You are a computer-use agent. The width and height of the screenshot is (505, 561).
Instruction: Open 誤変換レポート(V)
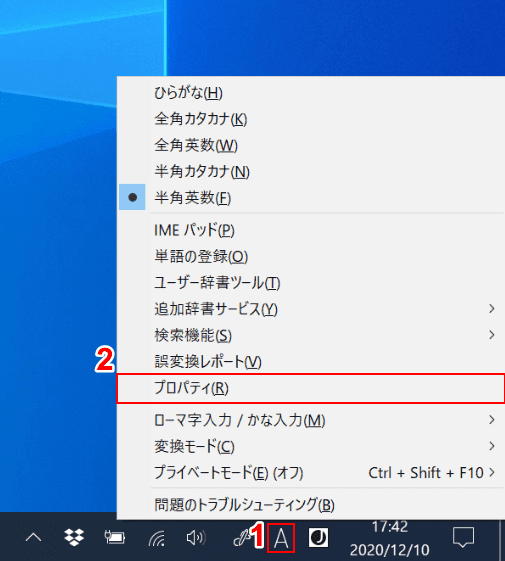coord(311,361)
